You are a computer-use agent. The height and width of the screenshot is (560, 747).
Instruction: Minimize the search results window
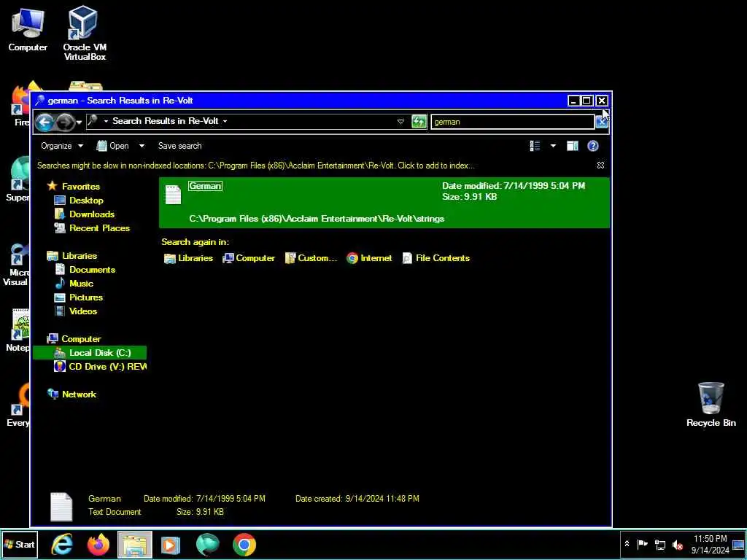tap(573, 101)
